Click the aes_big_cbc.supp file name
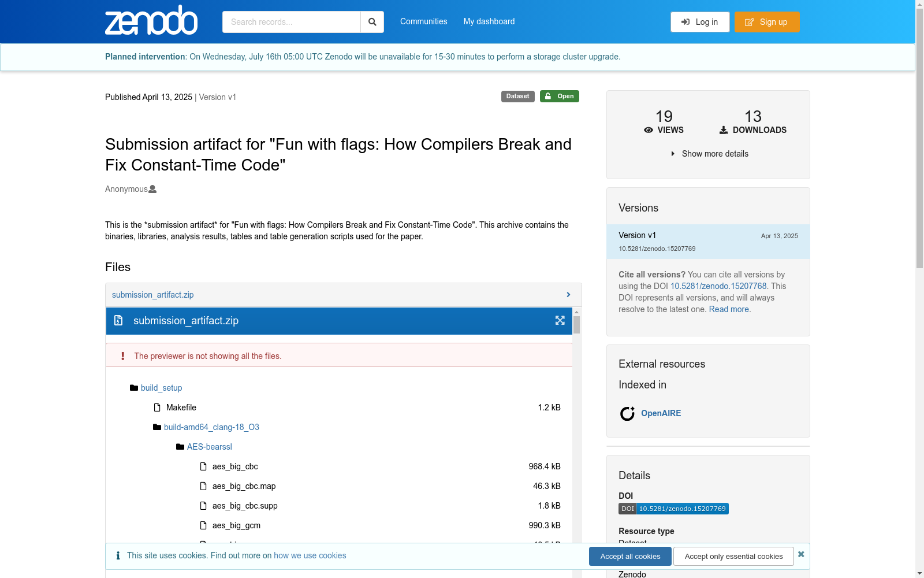Image resolution: width=924 pixels, height=578 pixels. click(245, 506)
